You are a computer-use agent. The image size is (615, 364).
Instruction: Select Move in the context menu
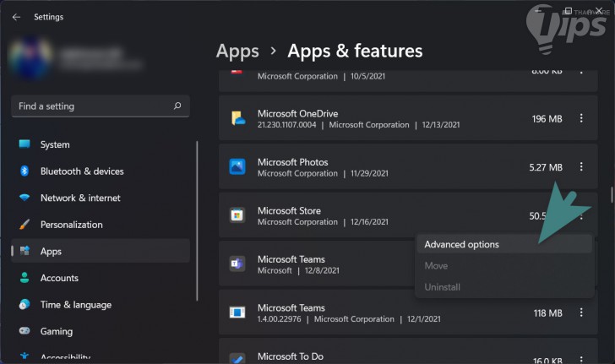504,266
